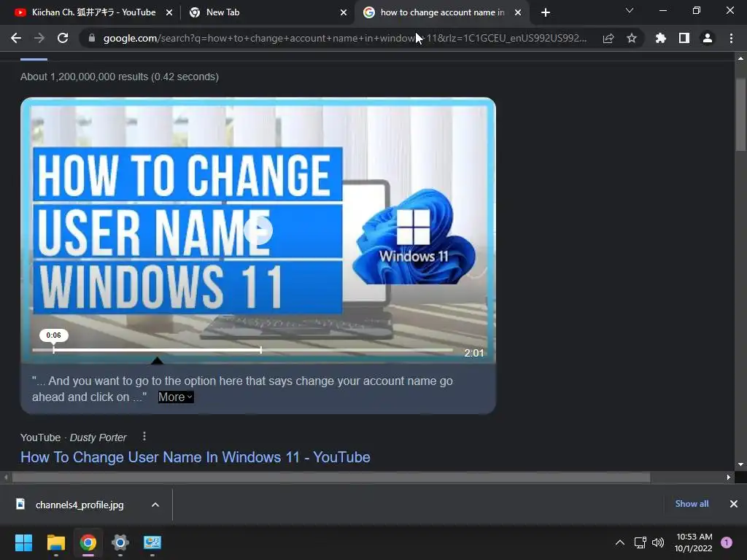Click the scroll right arrow
The image size is (747, 560).
(x=729, y=477)
